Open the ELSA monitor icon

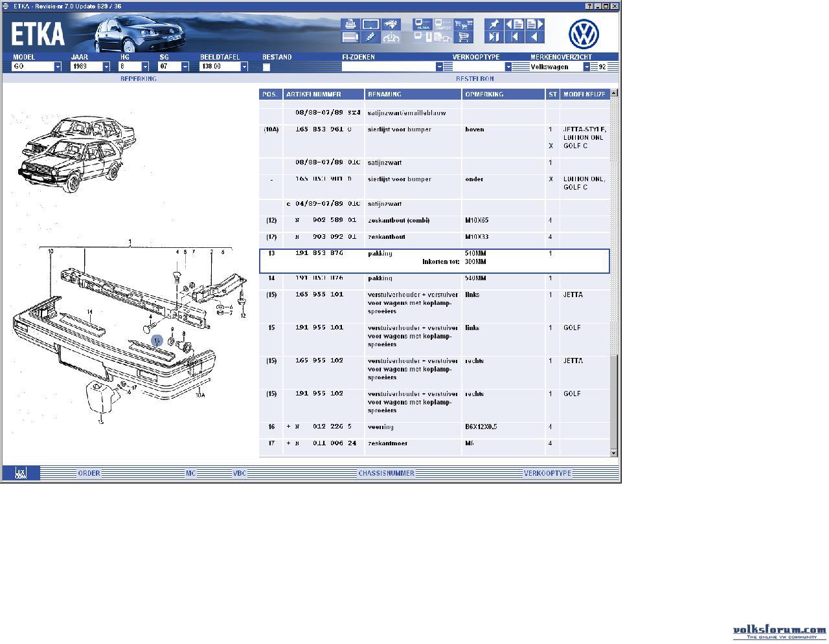[423, 25]
